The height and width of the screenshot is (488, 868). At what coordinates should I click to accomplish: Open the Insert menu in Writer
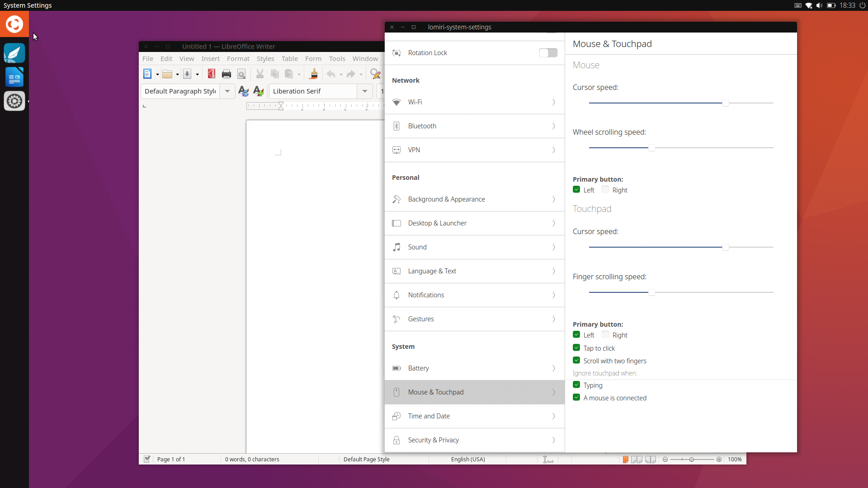click(211, 59)
